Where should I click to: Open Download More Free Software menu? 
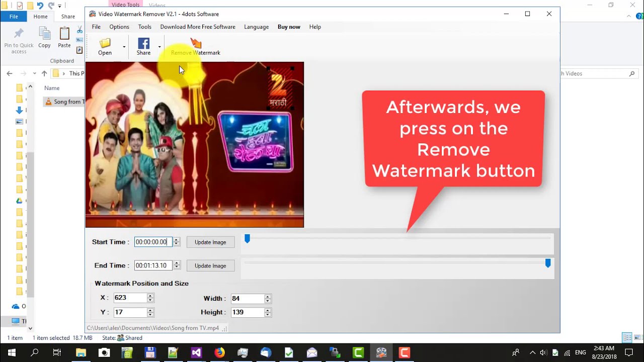pos(198,27)
